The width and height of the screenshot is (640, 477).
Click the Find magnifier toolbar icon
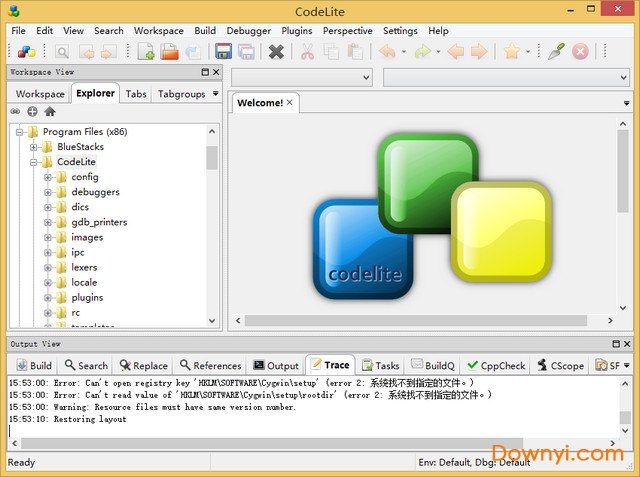(x=62, y=51)
